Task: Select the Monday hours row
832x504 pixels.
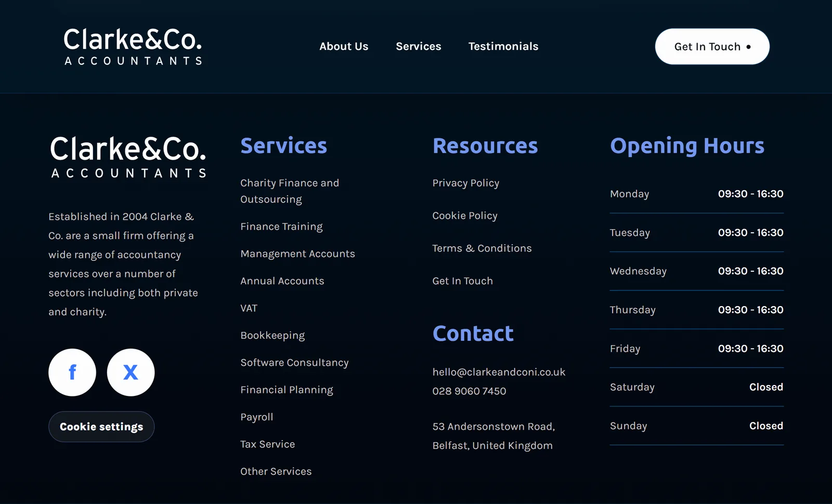Action: click(x=697, y=194)
